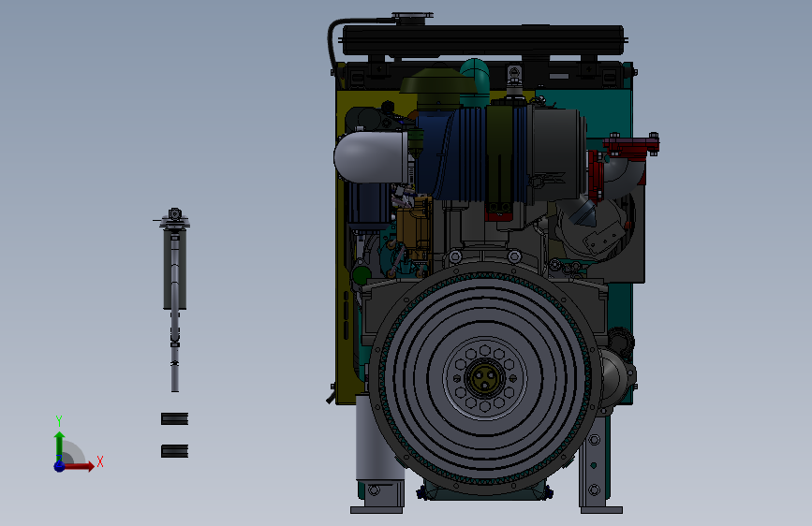Click the blue Z axis ball of the triad
This screenshot has height=526, width=812.
click(60, 466)
